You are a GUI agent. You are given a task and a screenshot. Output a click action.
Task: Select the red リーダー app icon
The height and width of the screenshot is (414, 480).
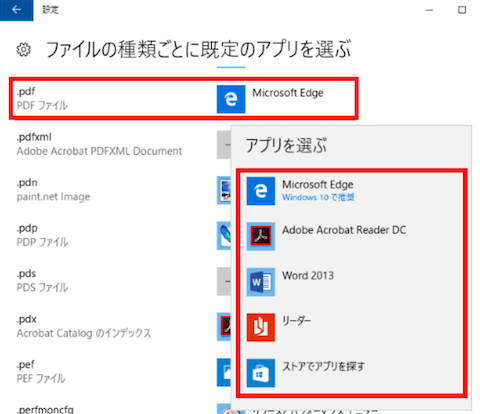(x=261, y=327)
